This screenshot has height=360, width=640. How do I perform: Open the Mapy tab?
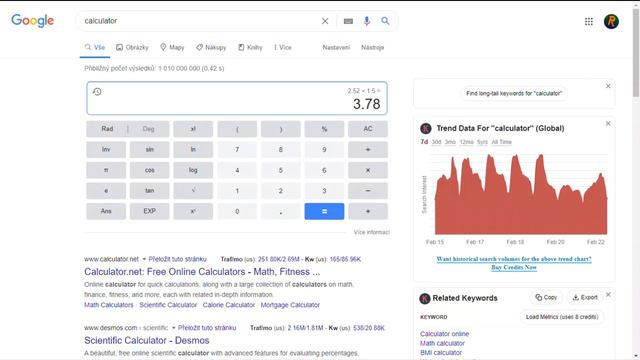click(x=172, y=47)
